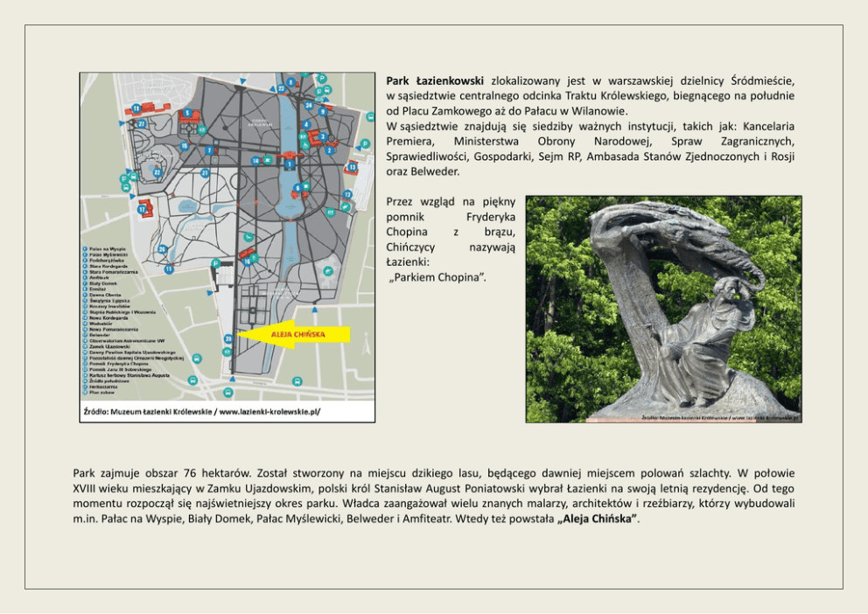Screen dimensions: 868x614
Task: Click map marker number 11
Action: [168, 269]
